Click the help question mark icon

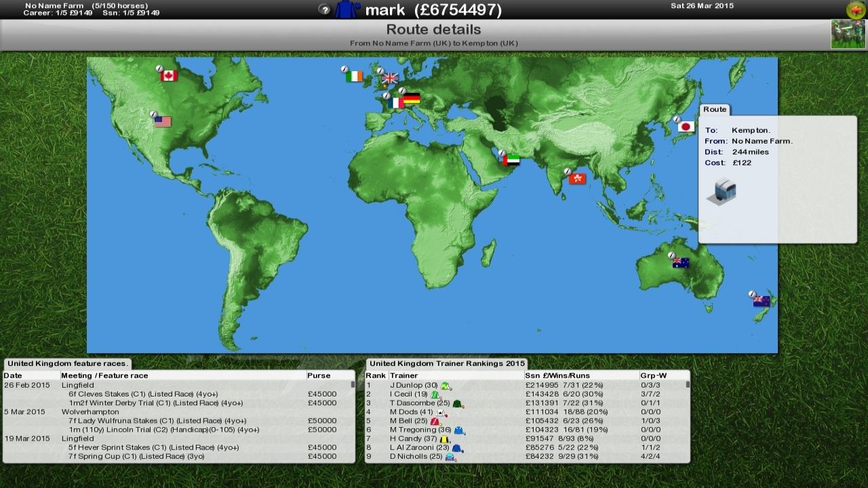[325, 9]
